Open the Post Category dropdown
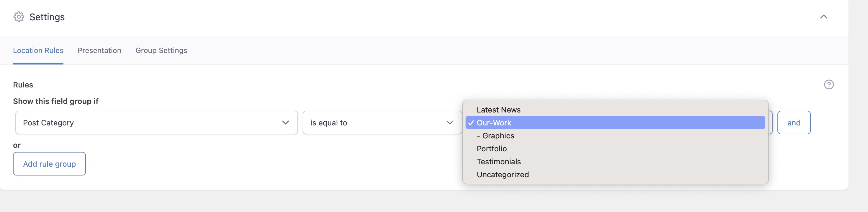The image size is (868, 212). (x=156, y=122)
